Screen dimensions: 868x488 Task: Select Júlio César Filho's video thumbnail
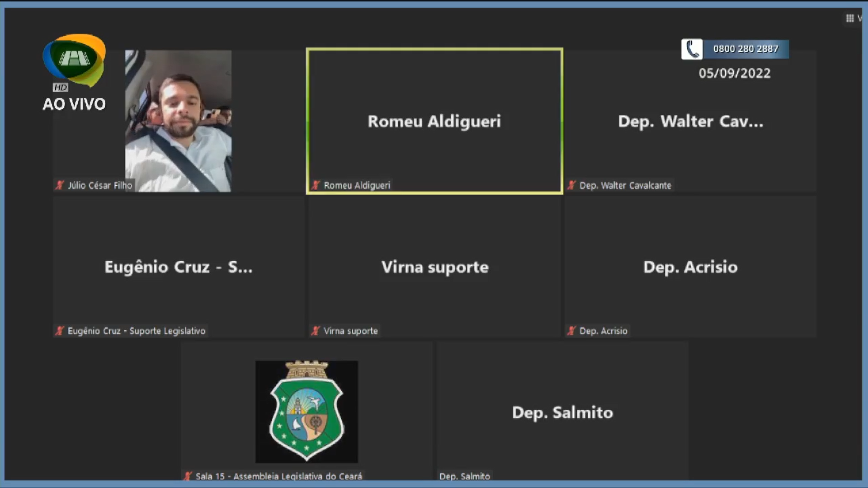pos(178,121)
